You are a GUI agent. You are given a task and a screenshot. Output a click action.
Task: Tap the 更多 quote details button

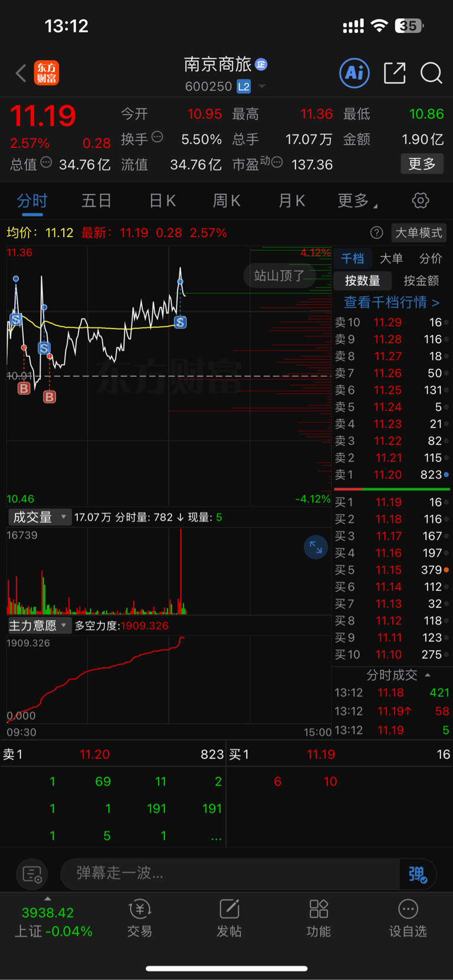pyautogui.click(x=422, y=163)
